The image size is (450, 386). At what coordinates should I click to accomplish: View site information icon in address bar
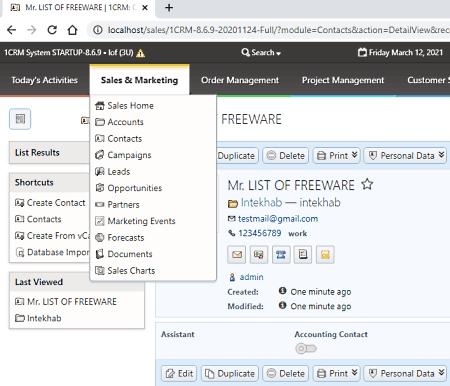point(98,30)
